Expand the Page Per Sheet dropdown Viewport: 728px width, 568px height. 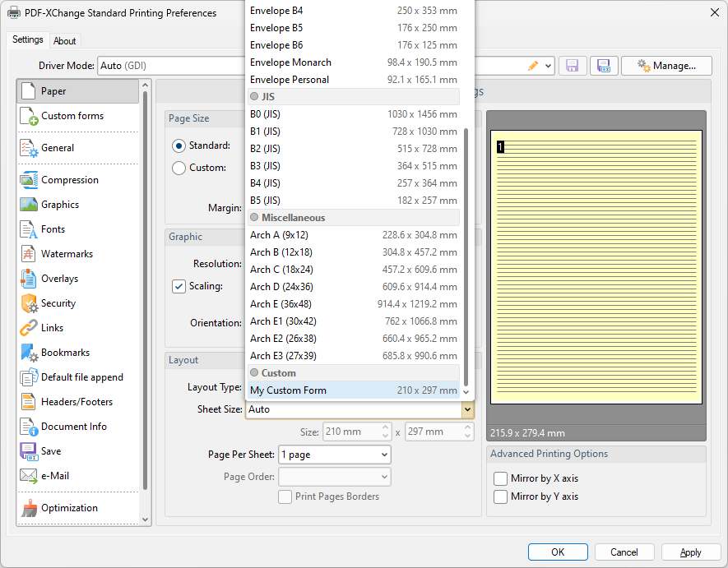pyautogui.click(x=384, y=455)
